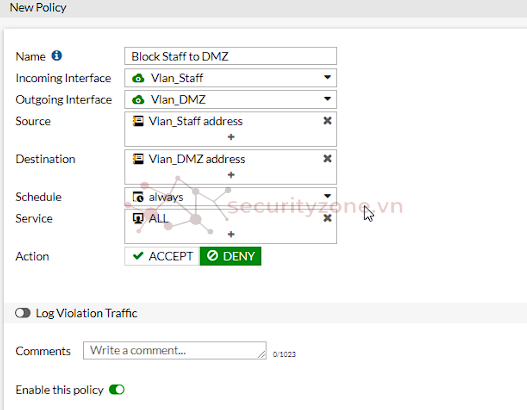Click the policy Name text field
527x410 pixels.
231,56
